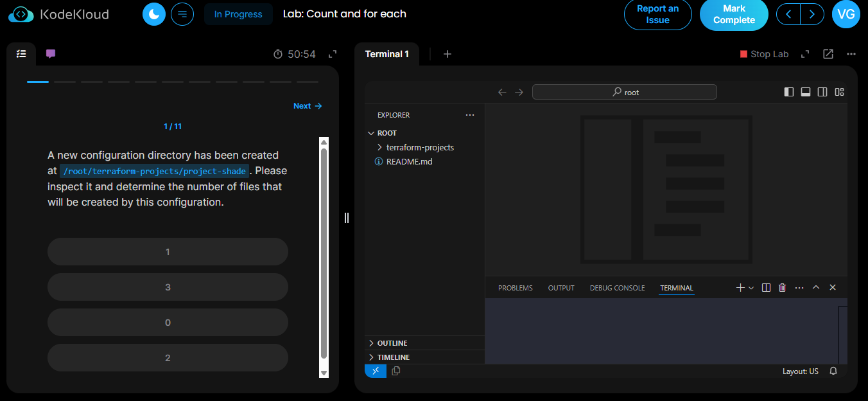The image size is (868, 401).
Task: Hide the bottom panel X icon
Action: point(833,288)
